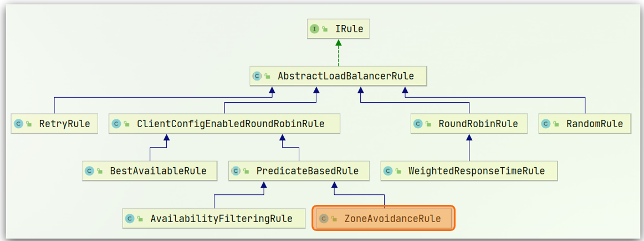Screen dimensions: 644x241
Task: Click the class icon next to RandomRule
Action: [546, 123]
